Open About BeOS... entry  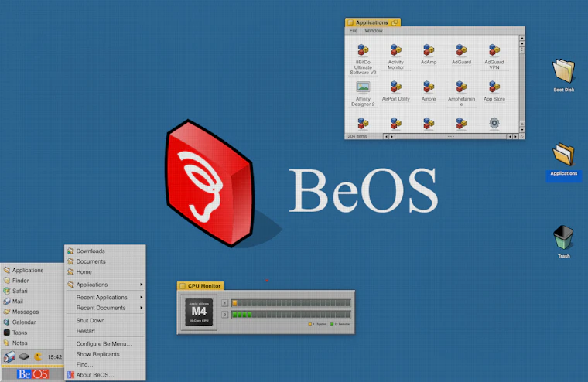point(105,375)
